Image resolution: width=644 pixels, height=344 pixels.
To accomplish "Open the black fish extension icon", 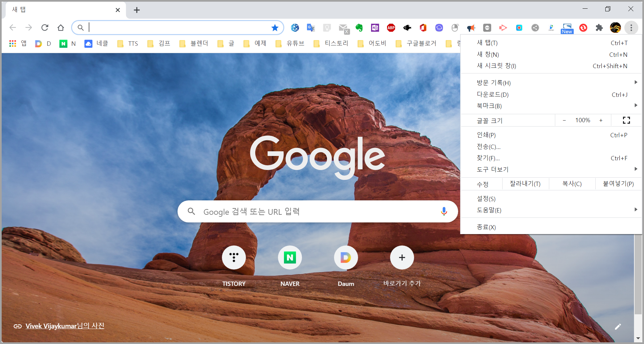I will [x=407, y=28].
